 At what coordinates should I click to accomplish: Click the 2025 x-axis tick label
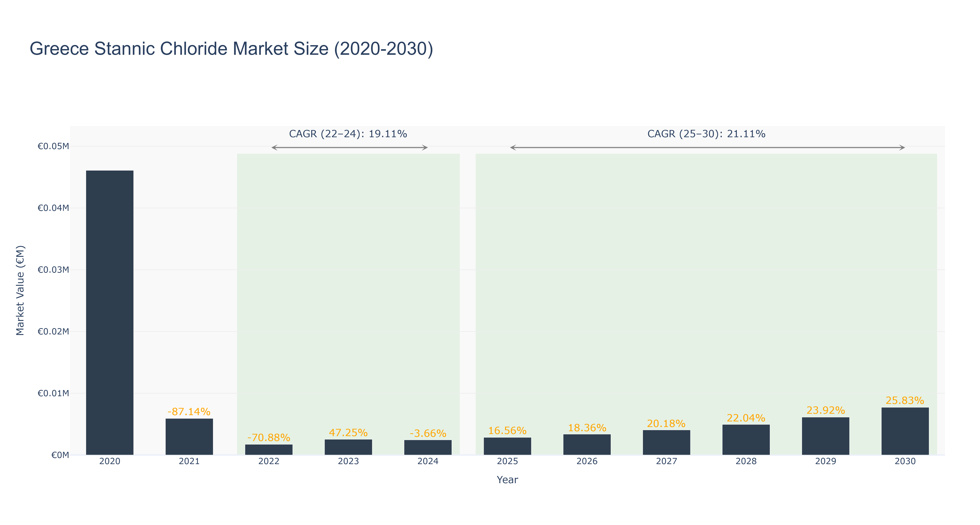tap(507, 461)
